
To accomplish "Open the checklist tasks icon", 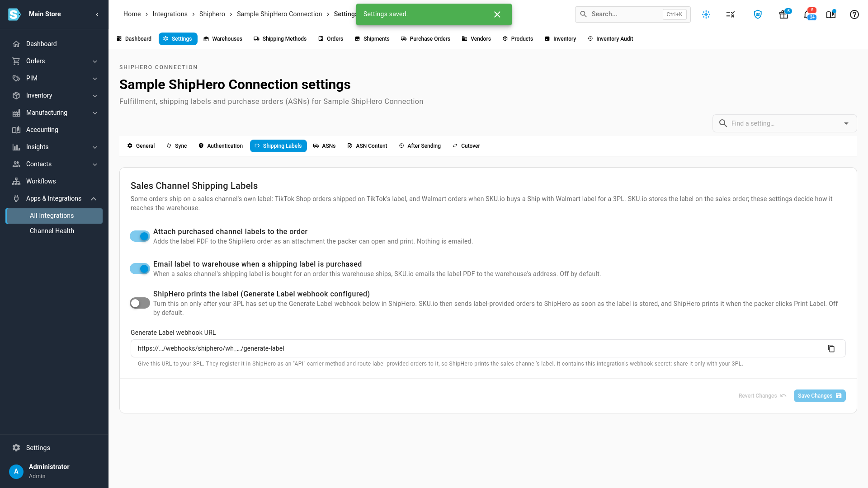I will (730, 14).
